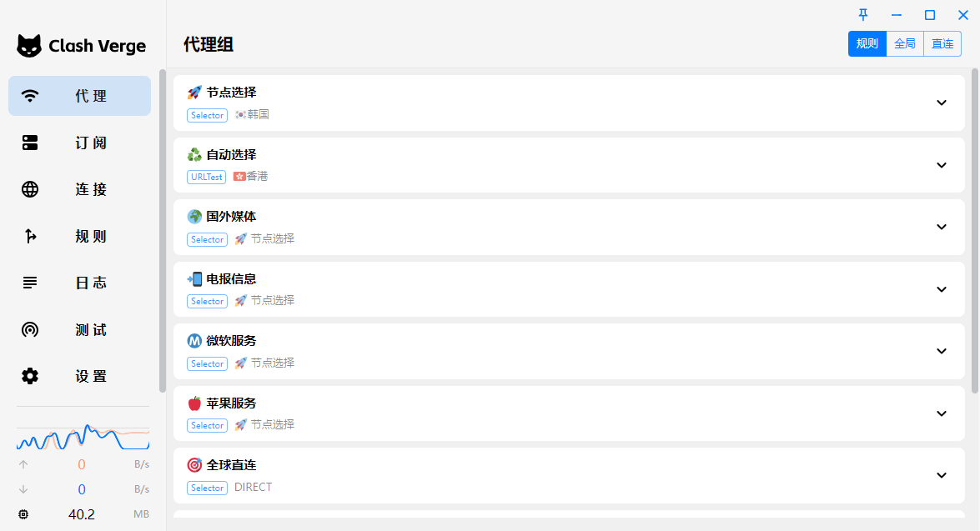Select the branch icon for 规则

30,236
